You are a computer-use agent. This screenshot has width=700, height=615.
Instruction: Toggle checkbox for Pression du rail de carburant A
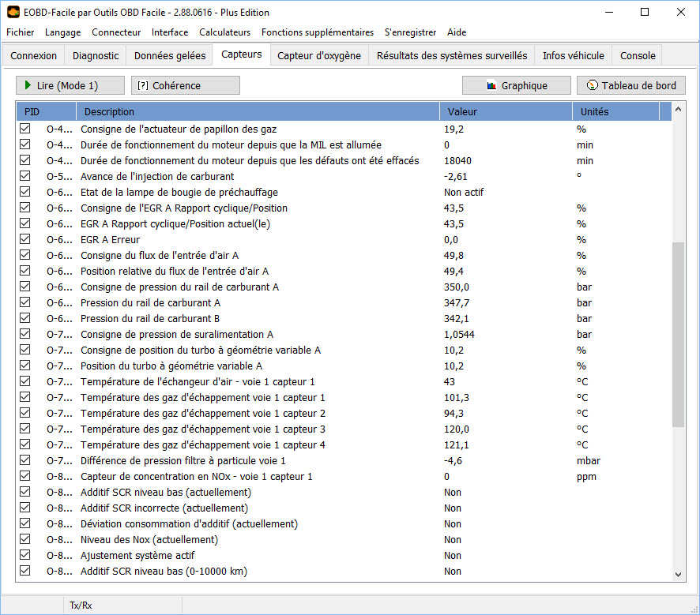[x=25, y=302]
